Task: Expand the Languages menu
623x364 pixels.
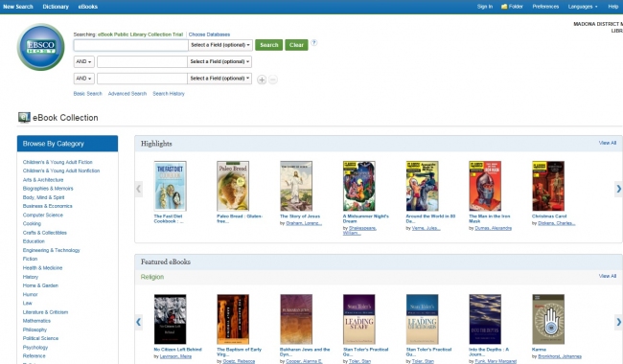Action: [x=583, y=7]
